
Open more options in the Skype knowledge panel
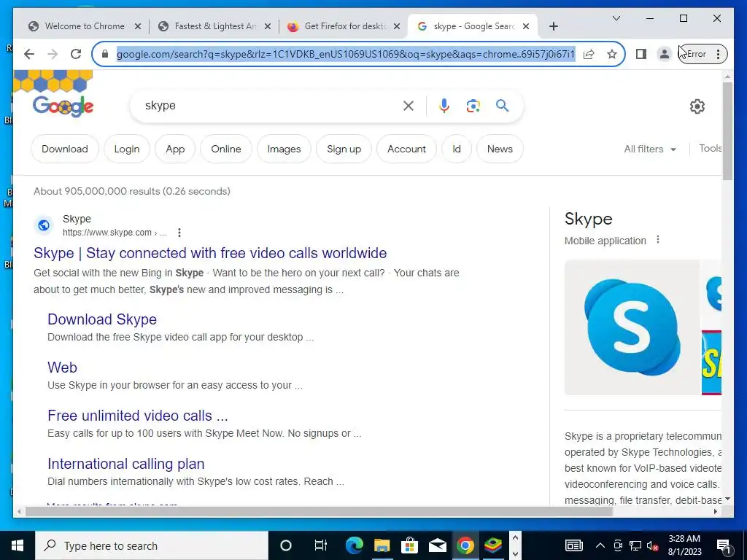(658, 239)
